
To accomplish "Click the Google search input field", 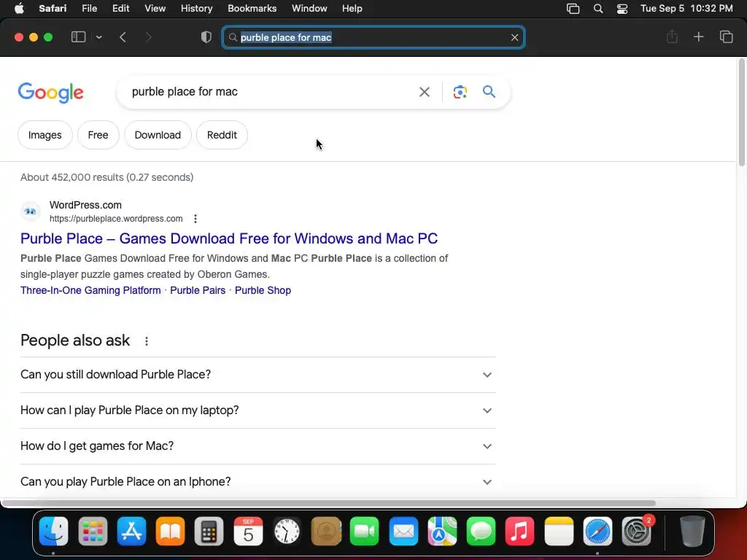I will pos(270,91).
